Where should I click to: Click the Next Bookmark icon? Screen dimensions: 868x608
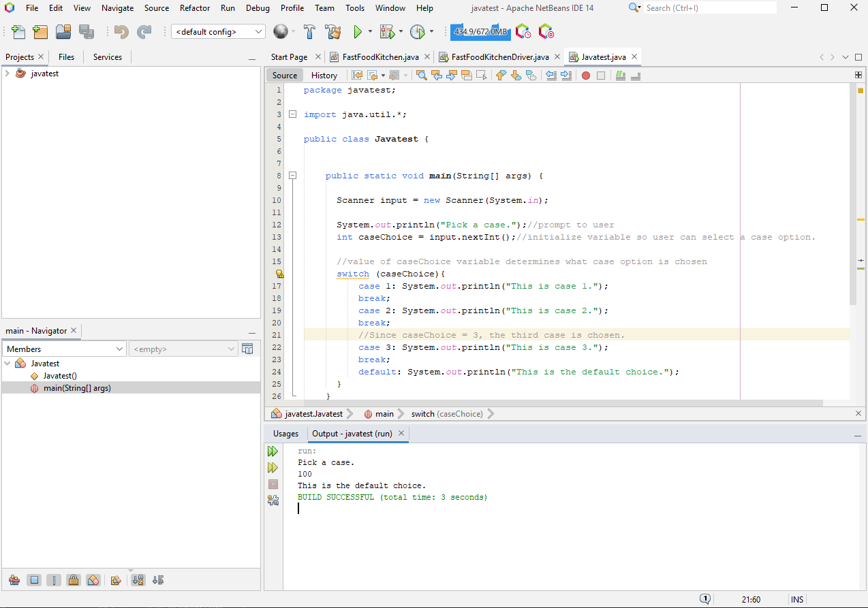pos(516,76)
